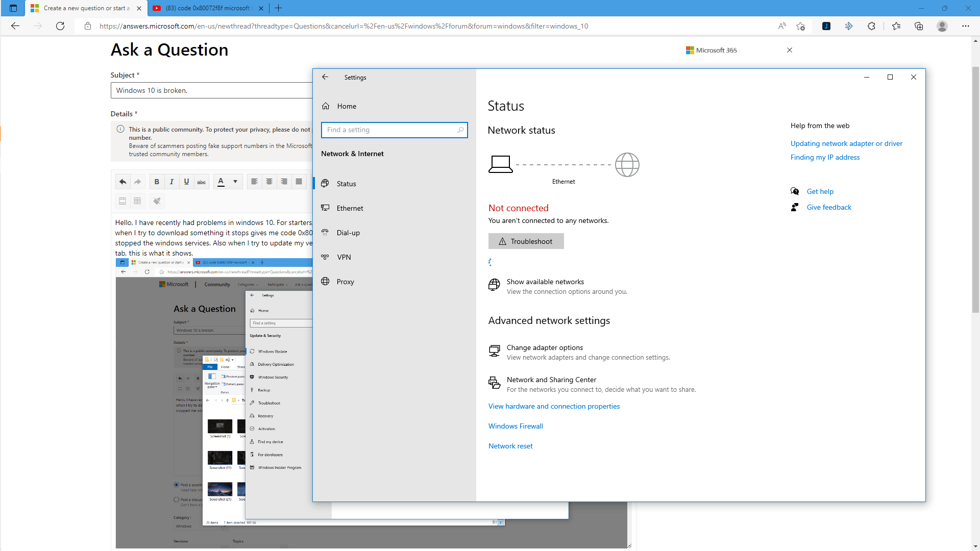
Task: Open the Collections icon
Action: click(x=919, y=26)
